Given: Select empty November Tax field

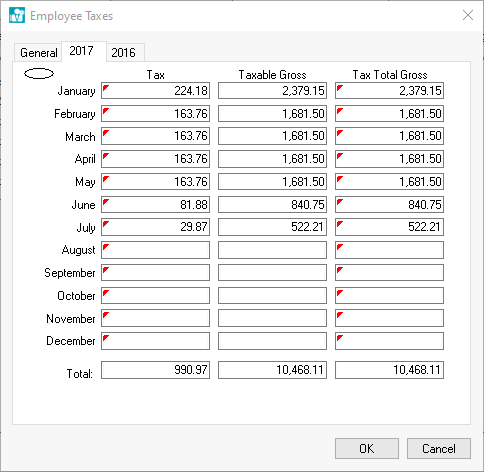Looking at the screenshot, I should point(156,318).
